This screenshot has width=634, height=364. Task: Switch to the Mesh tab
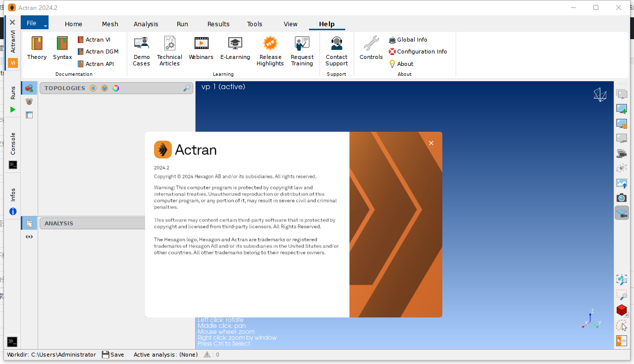110,24
